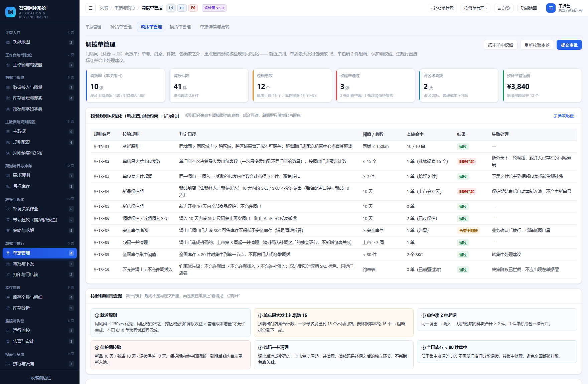The height and width of the screenshot is (384, 588).
Task: Open 专项建议 (铺/调/清/追) sidebar item
Action: coord(40,220)
